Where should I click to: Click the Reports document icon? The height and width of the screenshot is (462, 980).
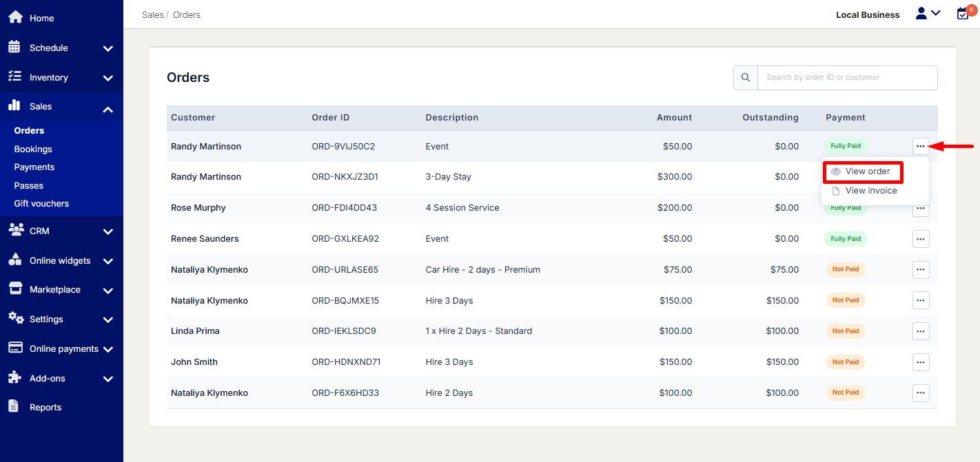pos(14,406)
